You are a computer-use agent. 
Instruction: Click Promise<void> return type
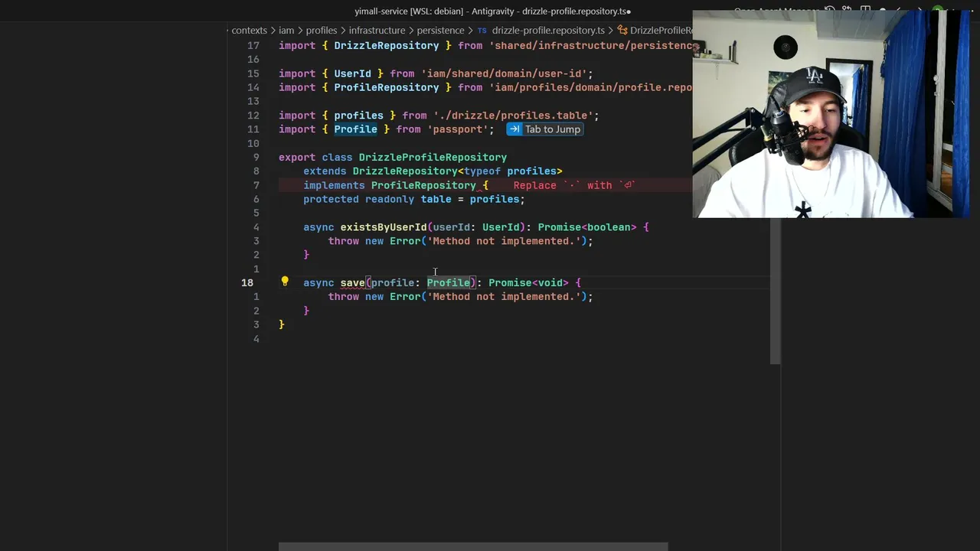pyautogui.click(x=528, y=283)
